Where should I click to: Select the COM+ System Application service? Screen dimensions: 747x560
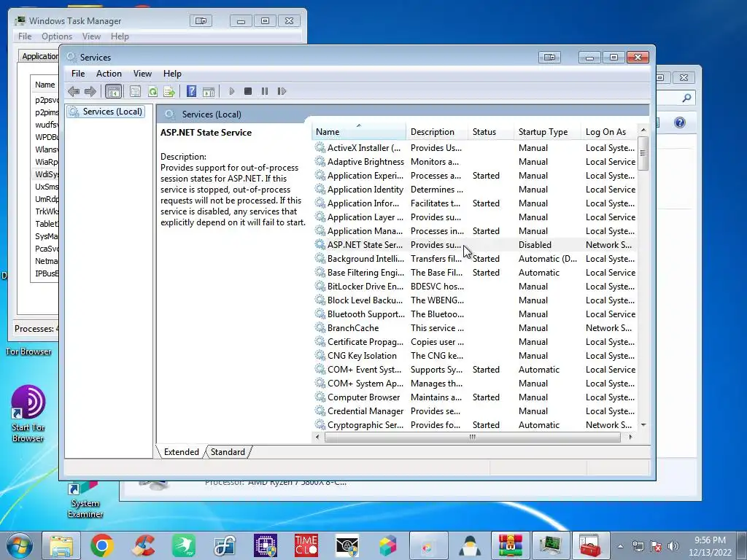click(x=474, y=383)
